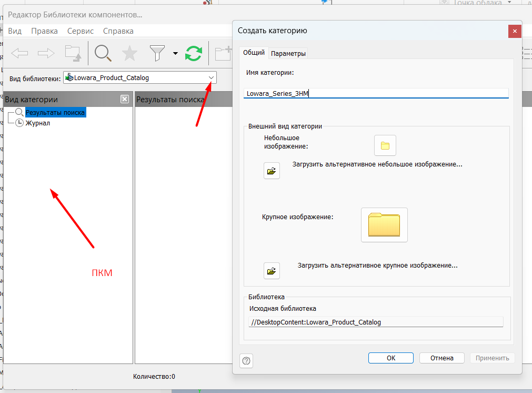Select Журнал tree item
Screen dimensions: 532x393
[38, 123]
